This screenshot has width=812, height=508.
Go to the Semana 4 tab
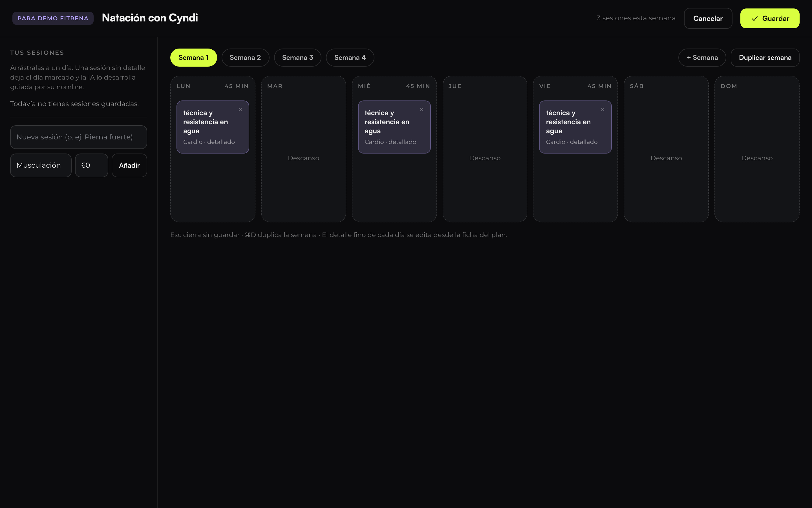click(x=350, y=58)
